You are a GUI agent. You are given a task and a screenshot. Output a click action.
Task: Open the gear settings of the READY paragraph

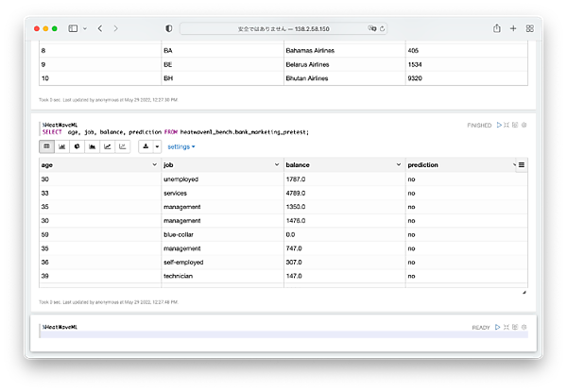tap(524, 328)
